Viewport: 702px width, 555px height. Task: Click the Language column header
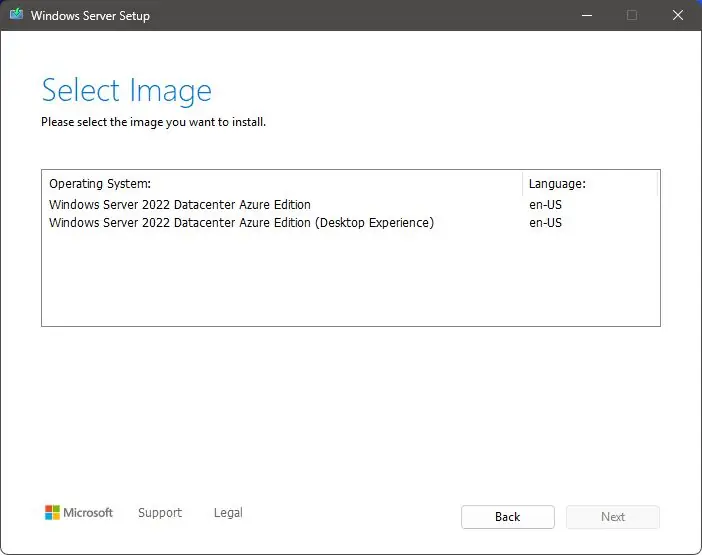click(557, 184)
